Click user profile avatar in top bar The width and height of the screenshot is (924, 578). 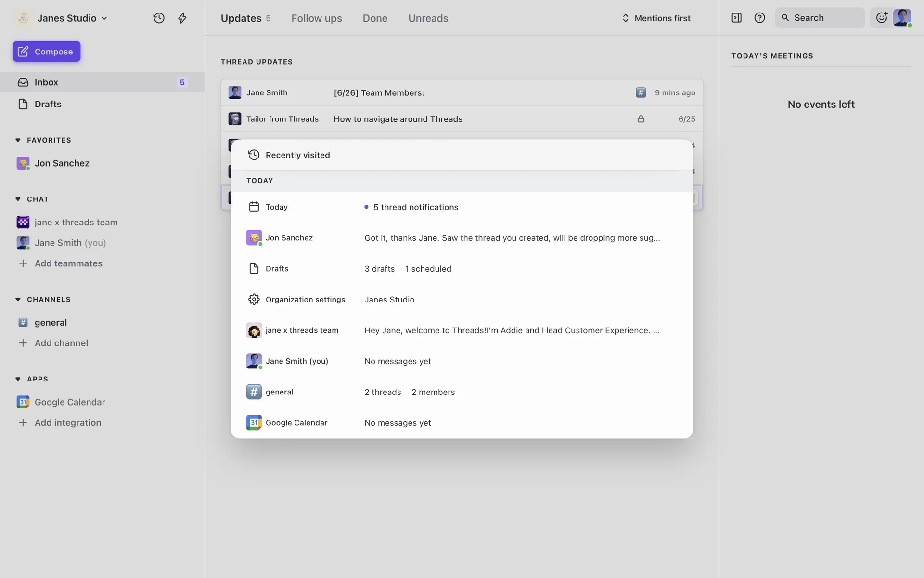click(902, 18)
